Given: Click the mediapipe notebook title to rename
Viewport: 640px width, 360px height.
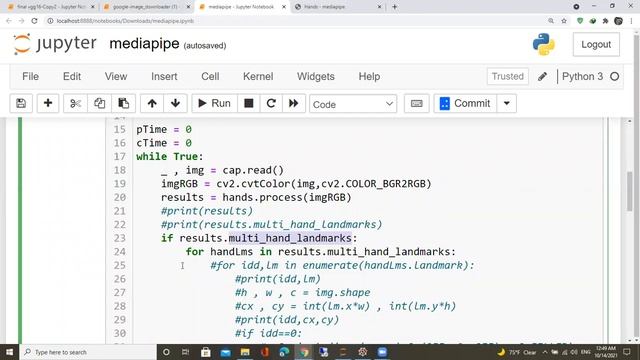Looking at the screenshot, I should pyautogui.click(x=144, y=44).
